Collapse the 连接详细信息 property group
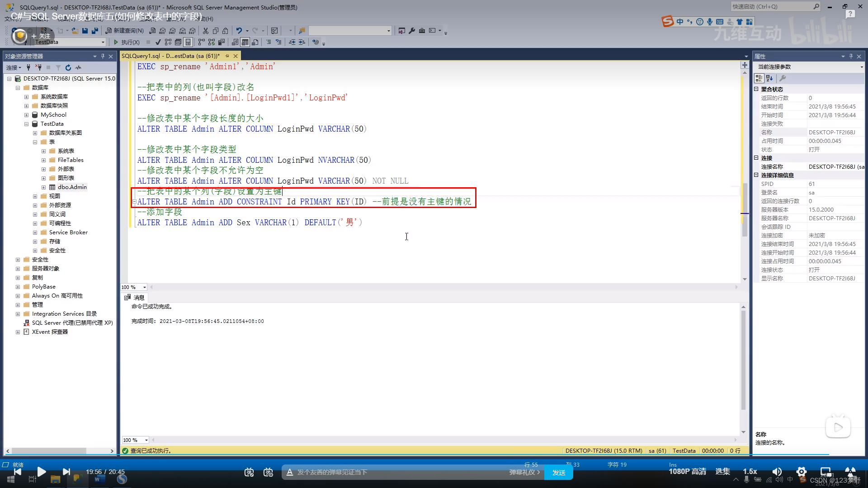Viewport: 868px width, 488px height. (x=756, y=175)
